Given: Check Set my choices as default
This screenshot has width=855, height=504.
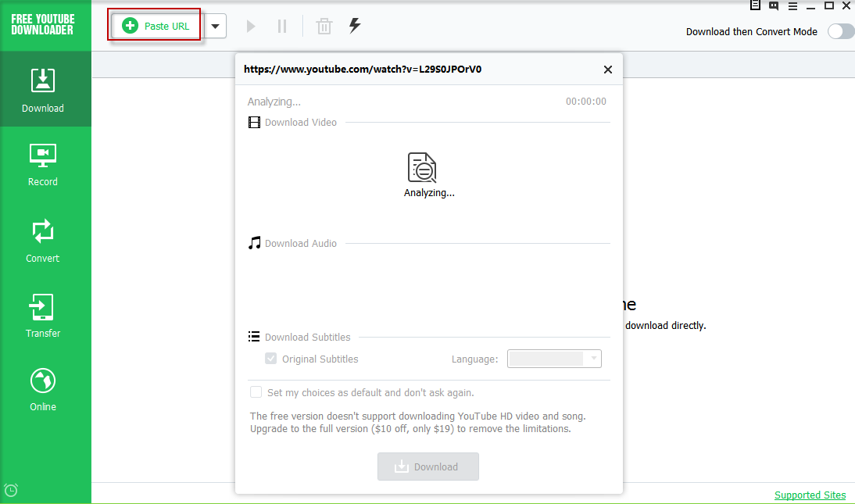Looking at the screenshot, I should pos(256,392).
